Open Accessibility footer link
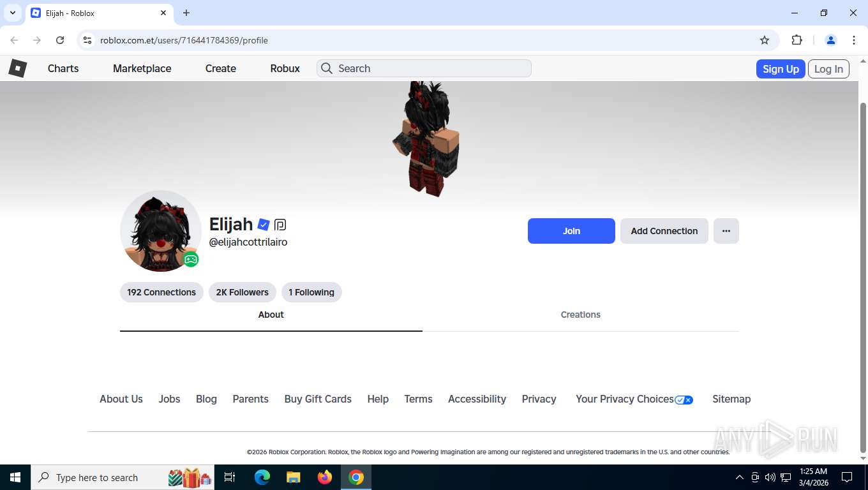 click(x=477, y=399)
